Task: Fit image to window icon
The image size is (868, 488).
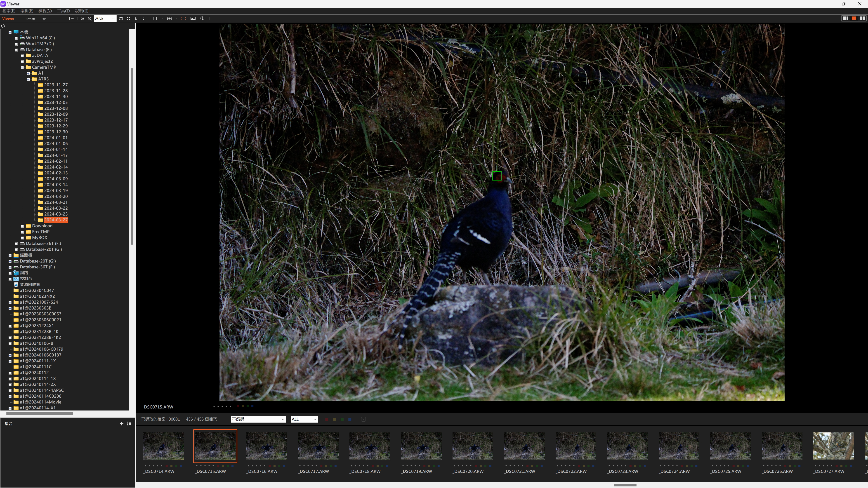Action: (x=121, y=19)
